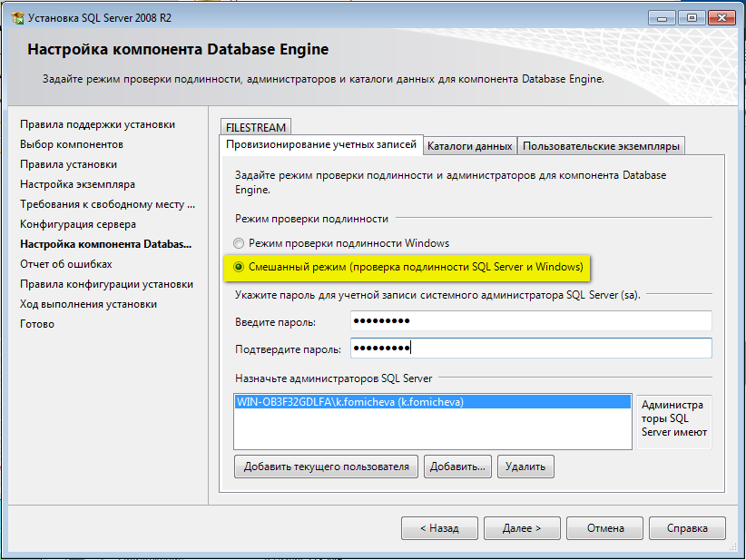The width and height of the screenshot is (746, 560).
Task: Proceed with the Далее > button
Action: coord(522,528)
